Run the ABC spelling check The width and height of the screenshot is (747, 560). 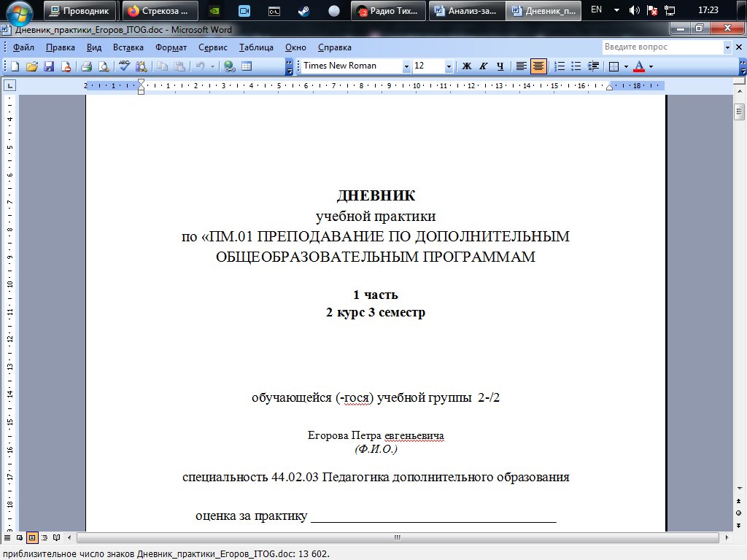(124, 66)
